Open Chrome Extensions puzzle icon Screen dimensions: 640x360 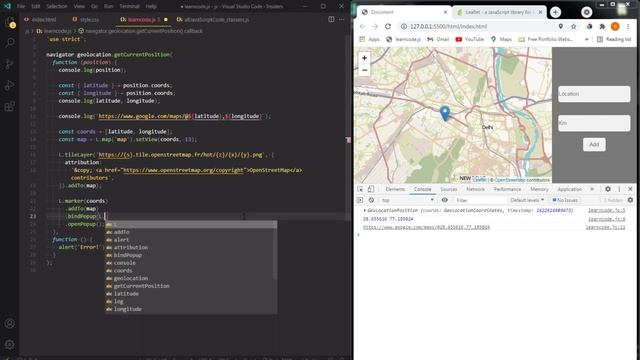pyautogui.click(x=602, y=27)
